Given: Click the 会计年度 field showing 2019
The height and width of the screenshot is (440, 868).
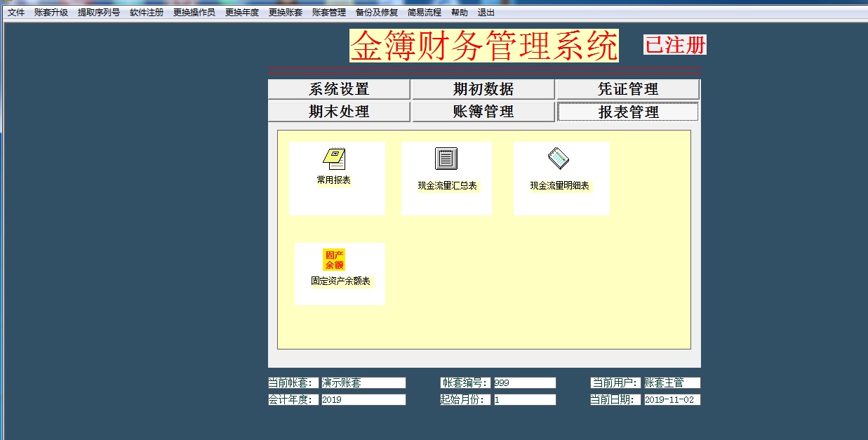Looking at the screenshot, I should 363,400.
